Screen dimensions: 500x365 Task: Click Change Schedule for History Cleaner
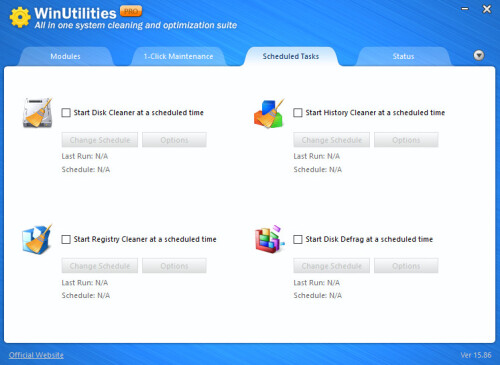coord(332,140)
